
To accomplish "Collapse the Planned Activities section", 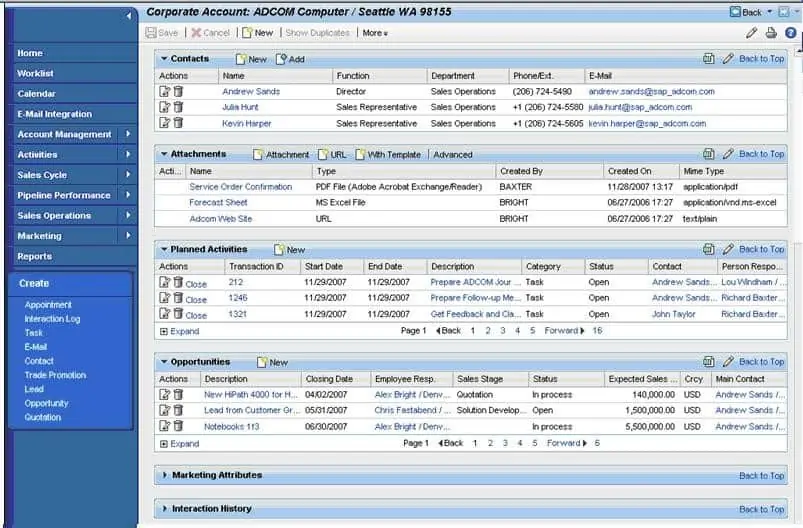I will point(164,249).
